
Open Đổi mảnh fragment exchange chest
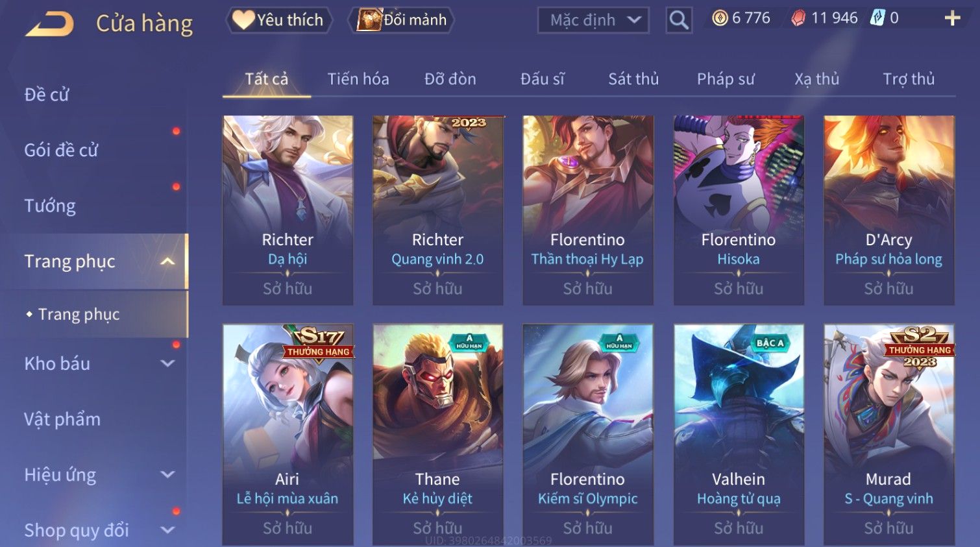401,20
